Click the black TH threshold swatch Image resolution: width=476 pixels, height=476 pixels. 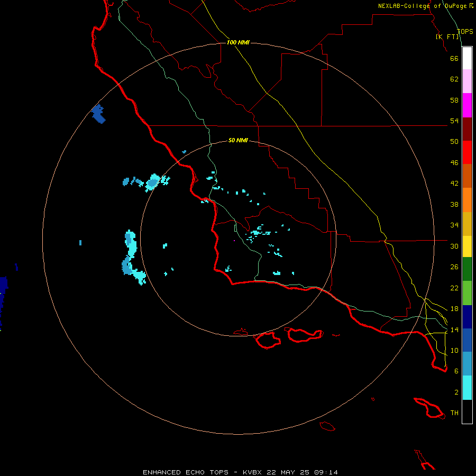467,411
